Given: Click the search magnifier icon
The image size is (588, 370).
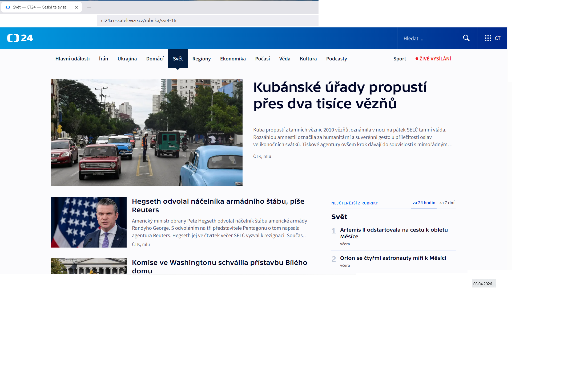Looking at the screenshot, I should pos(466,38).
